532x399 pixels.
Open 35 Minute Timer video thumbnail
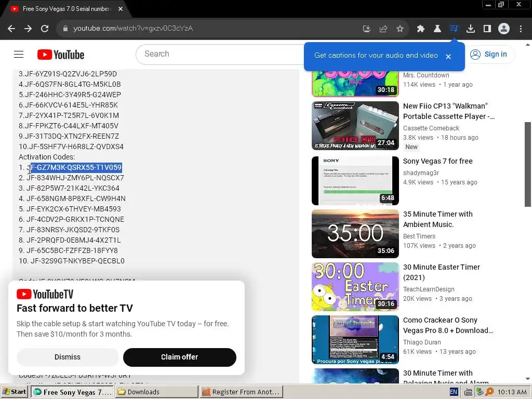click(355, 234)
